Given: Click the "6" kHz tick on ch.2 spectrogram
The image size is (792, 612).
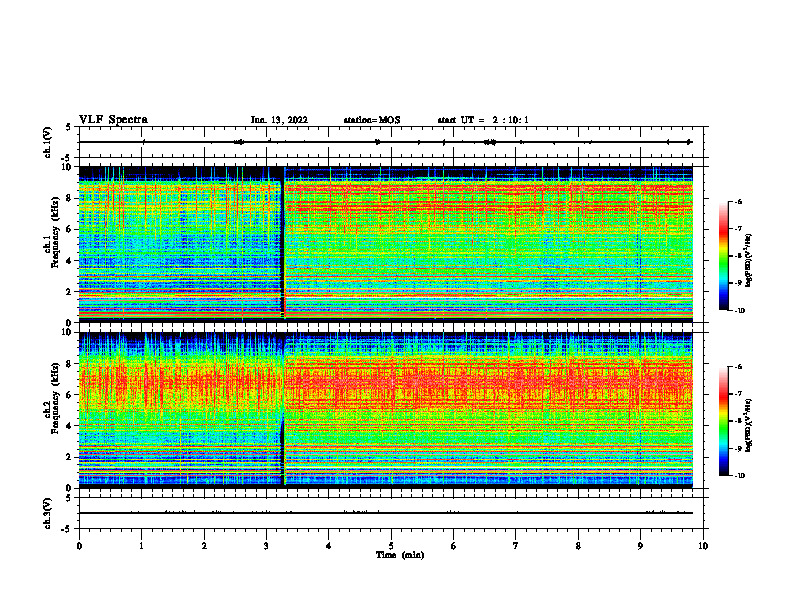Looking at the screenshot, I should click(70, 395).
